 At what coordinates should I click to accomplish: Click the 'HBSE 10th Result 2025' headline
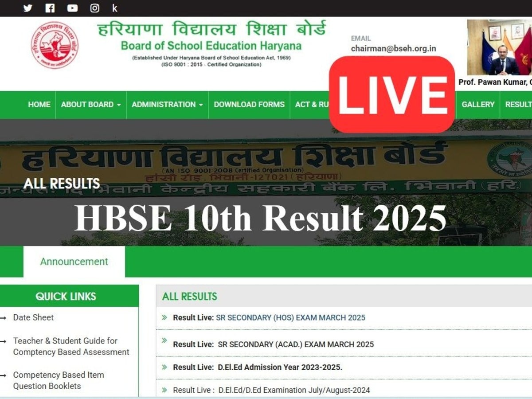260,219
